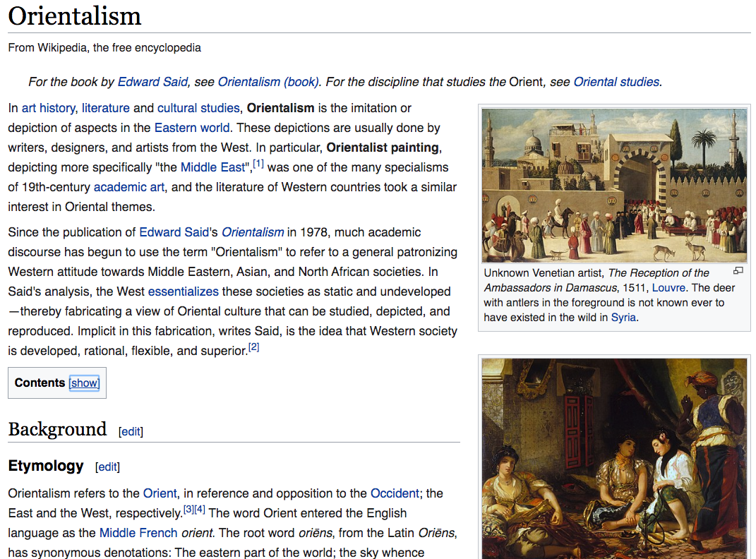This screenshot has height=559, width=756.
Task: Open the Reception of Ambassadors painting thumbnail
Action: pyautogui.click(x=614, y=185)
